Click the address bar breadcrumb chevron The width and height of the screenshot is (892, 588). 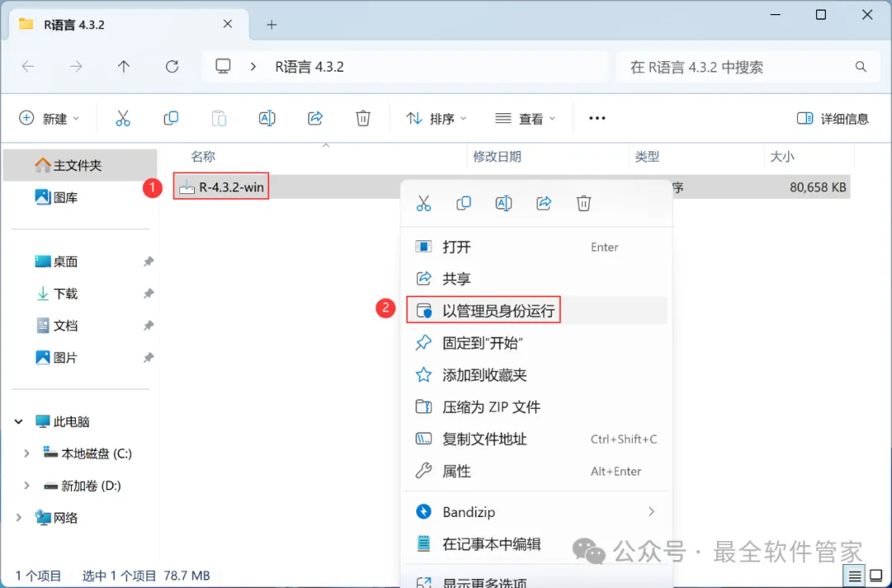tap(254, 67)
